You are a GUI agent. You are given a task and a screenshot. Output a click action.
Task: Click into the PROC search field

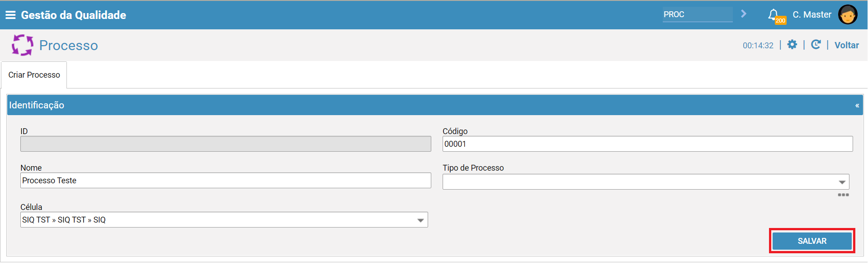click(x=698, y=14)
